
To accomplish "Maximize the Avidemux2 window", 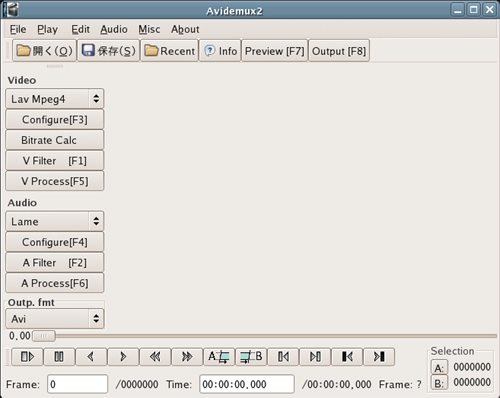I will (x=474, y=10).
